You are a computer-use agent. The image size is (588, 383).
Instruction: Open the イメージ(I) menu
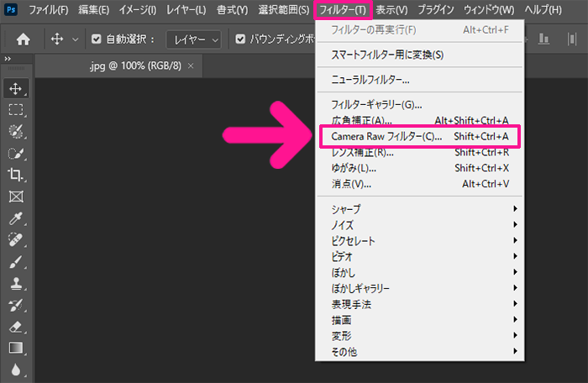coord(138,10)
